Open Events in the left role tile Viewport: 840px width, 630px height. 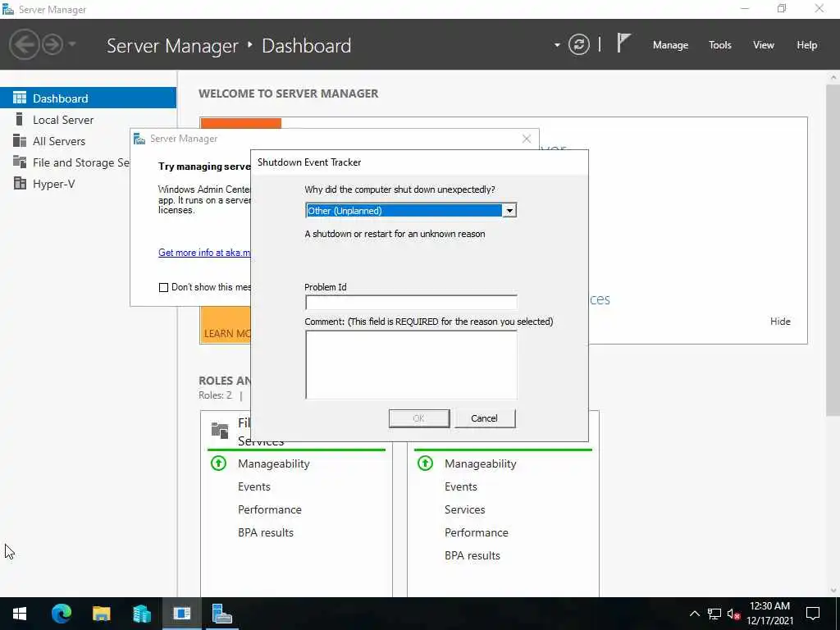click(x=254, y=486)
